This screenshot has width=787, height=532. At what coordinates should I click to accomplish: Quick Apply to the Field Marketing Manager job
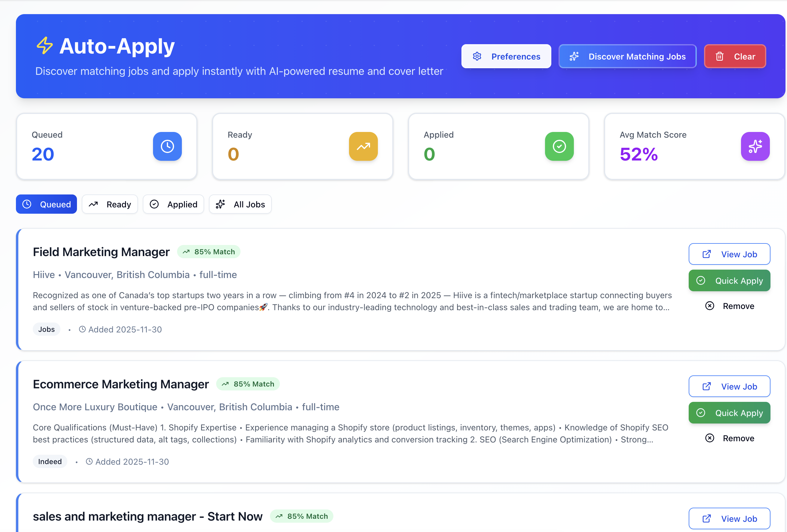729,280
